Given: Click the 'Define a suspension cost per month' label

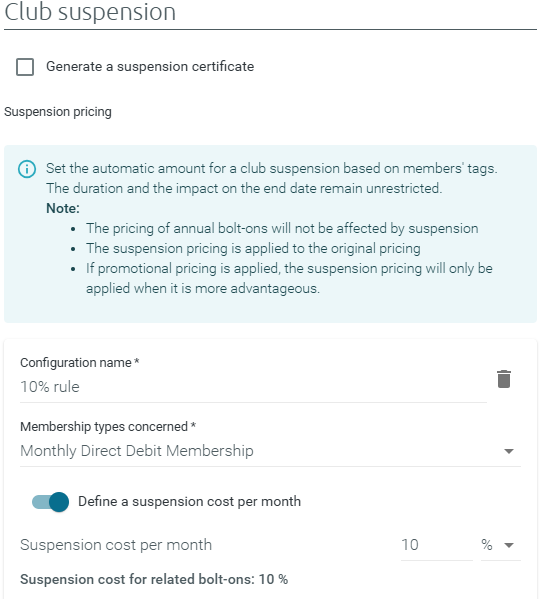Looking at the screenshot, I should (x=189, y=501).
